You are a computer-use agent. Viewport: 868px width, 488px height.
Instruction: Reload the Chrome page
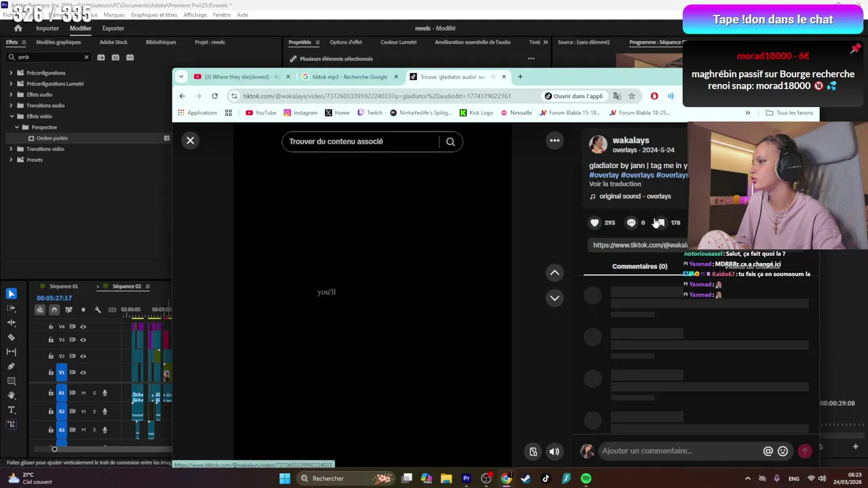pos(214,96)
